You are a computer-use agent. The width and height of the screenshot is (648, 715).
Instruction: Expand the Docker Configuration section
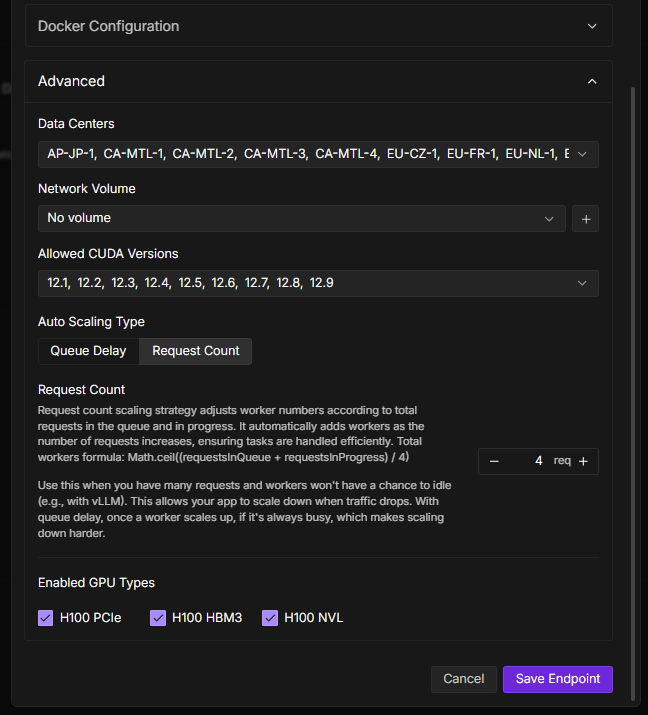pyautogui.click(x=318, y=26)
